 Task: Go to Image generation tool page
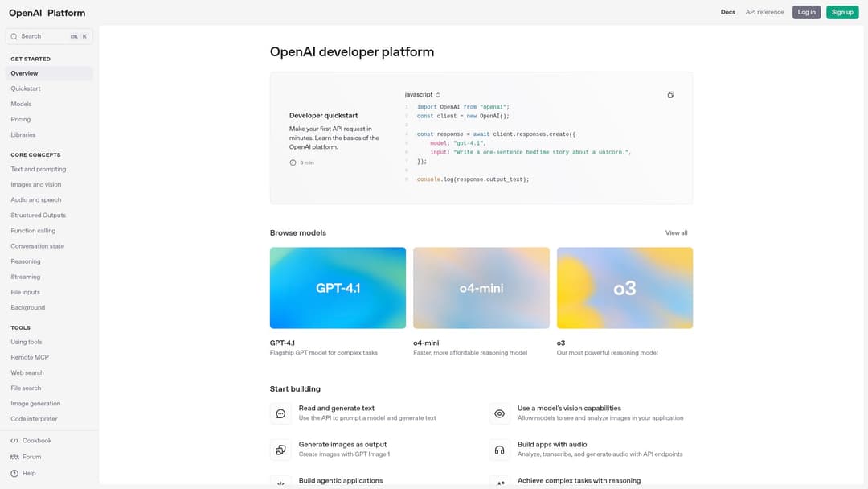click(35, 404)
